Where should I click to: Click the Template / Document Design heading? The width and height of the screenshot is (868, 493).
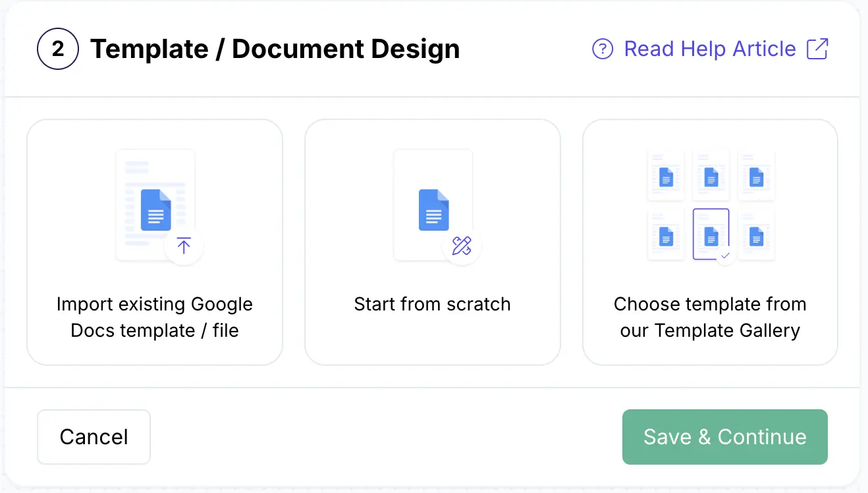click(x=275, y=49)
